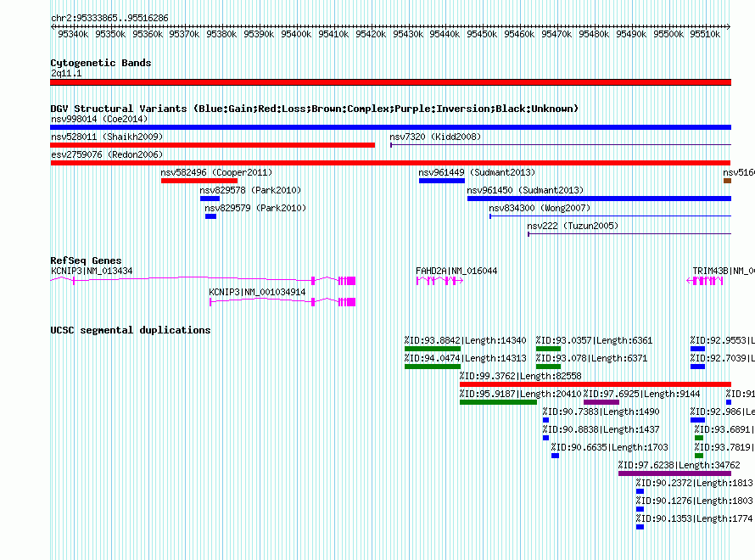Screen dimensions: 755x560
Task: Select variant nsv829578 (Park2010)
Action: coord(250,190)
